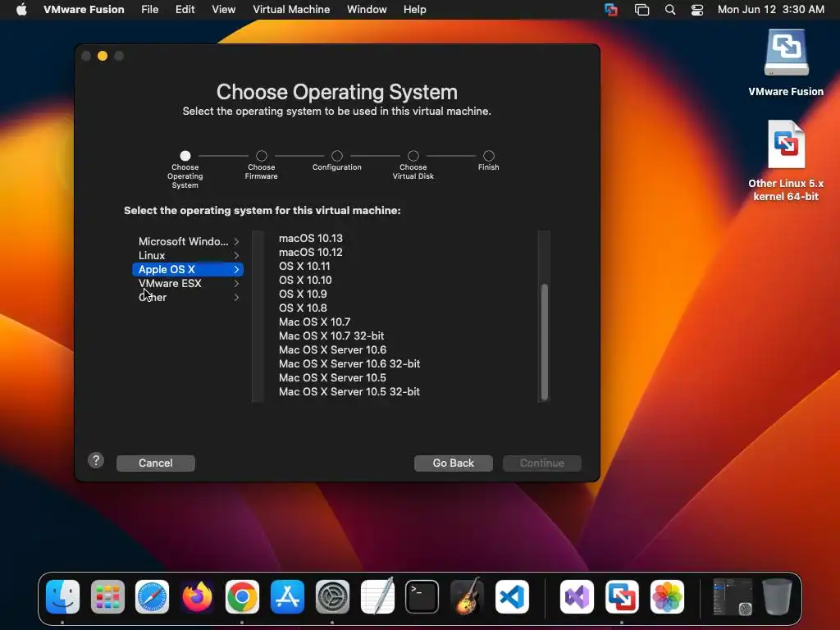Open the File menu

point(149,10)
